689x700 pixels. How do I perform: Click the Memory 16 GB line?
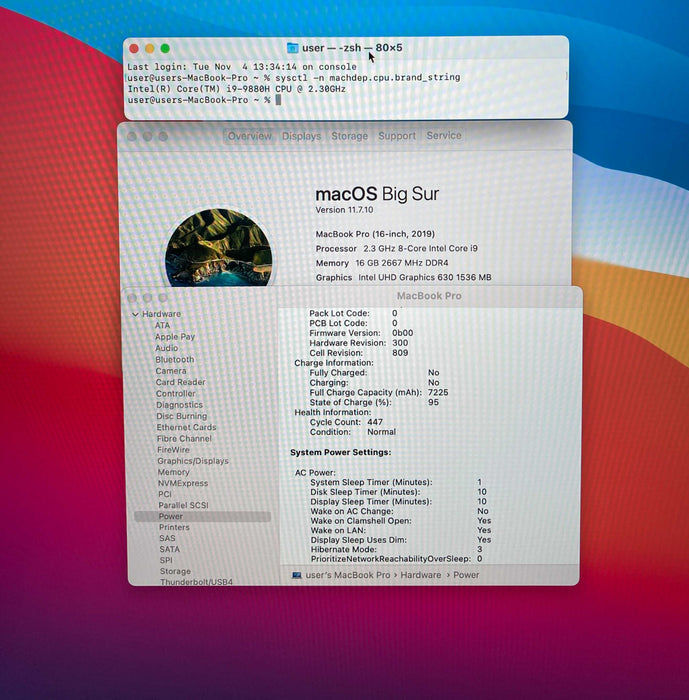382,263
